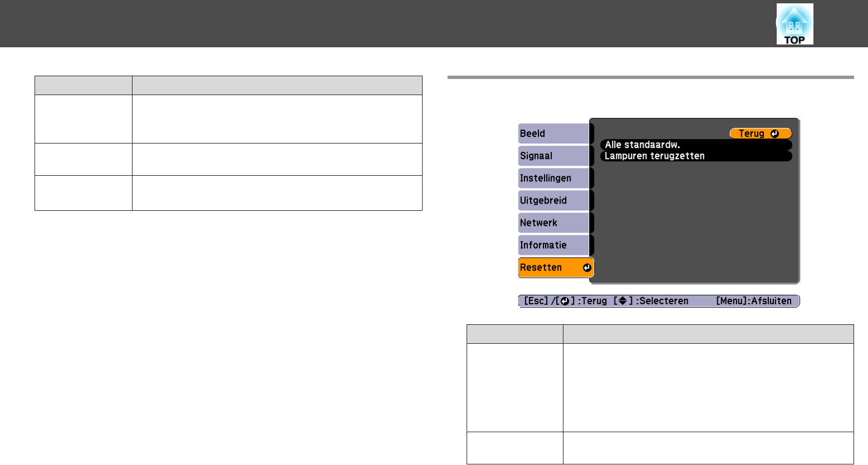Choose the Alle standaardw. option

696,145
